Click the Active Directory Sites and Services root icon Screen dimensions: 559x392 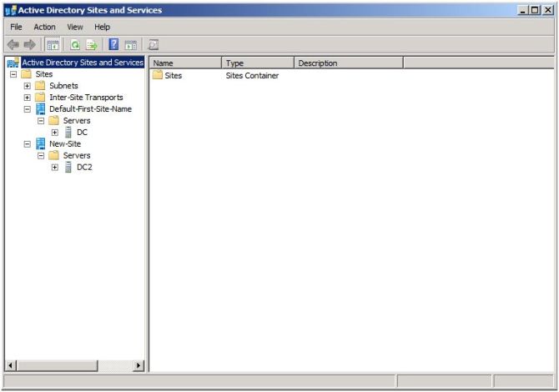pos(13,63)
